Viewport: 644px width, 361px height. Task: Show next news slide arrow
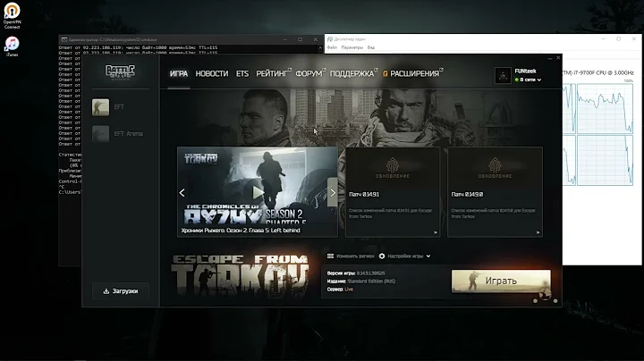point(333,192)
